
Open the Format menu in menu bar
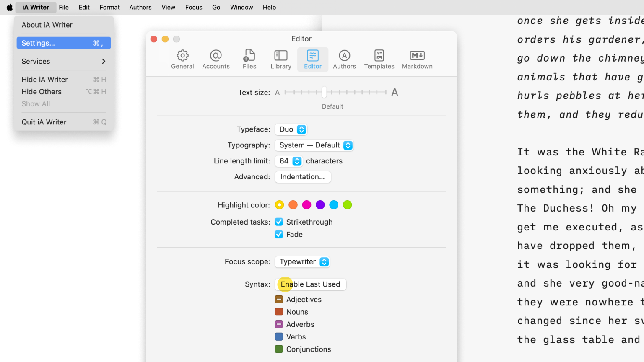click(109, 8)
